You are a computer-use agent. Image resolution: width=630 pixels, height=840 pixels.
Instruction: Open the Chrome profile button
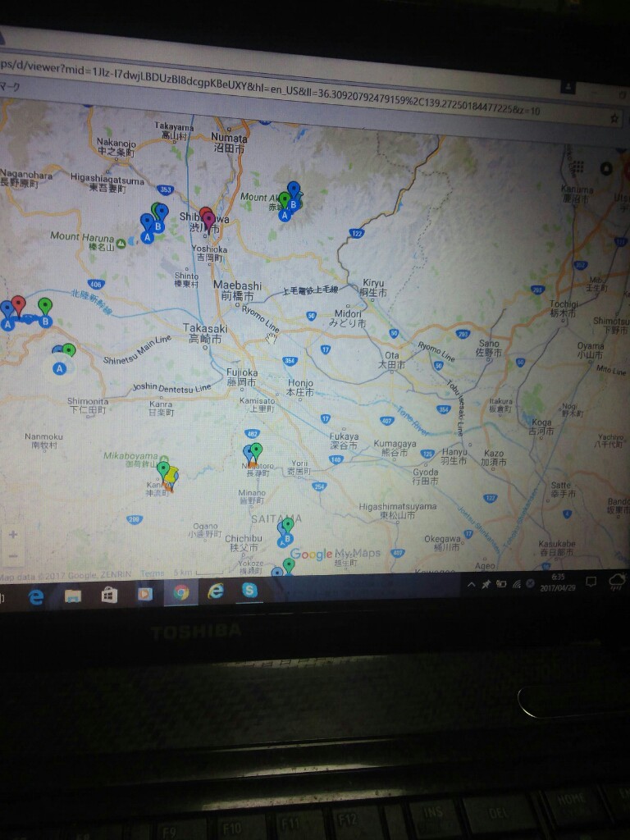568,86
